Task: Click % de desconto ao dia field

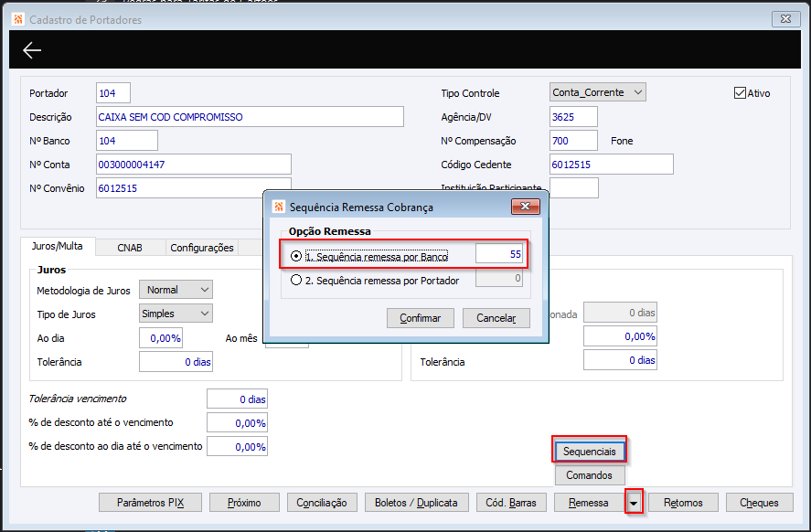Action: [x=237, y=447]
